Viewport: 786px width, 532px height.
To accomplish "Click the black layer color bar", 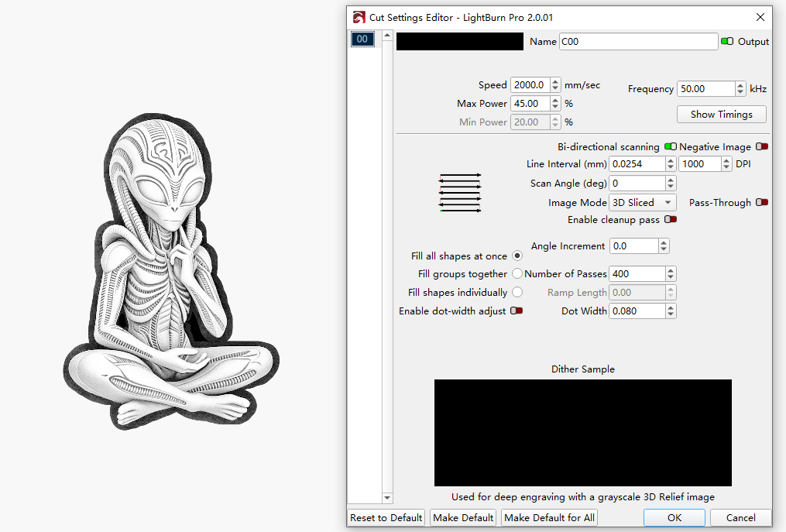I will click(460, 41).
